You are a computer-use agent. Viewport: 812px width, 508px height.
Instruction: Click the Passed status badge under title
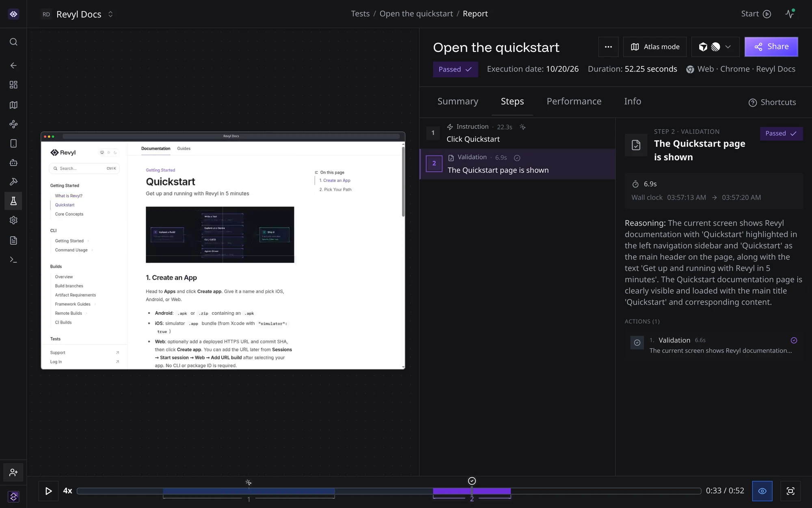(455, 69)
